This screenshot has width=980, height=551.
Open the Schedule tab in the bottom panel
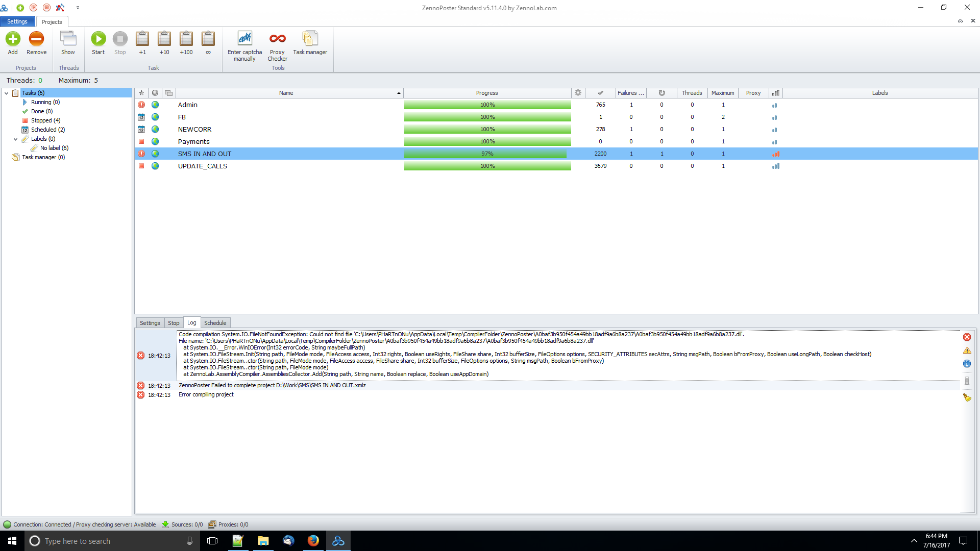click(215, 323)
